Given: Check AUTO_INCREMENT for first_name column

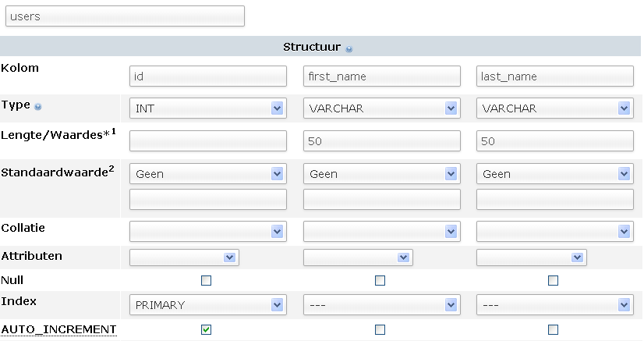Looking at the screenshot, I should pos(380,329).
